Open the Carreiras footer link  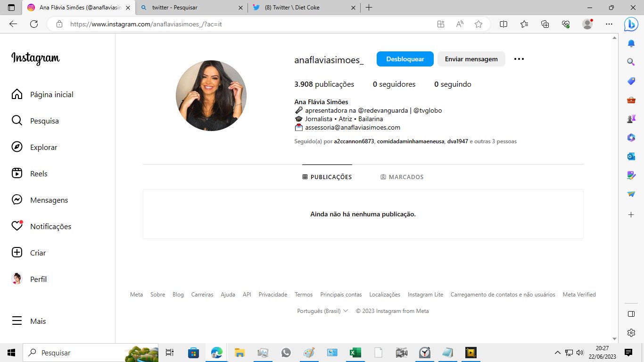[x=202, y=295]
